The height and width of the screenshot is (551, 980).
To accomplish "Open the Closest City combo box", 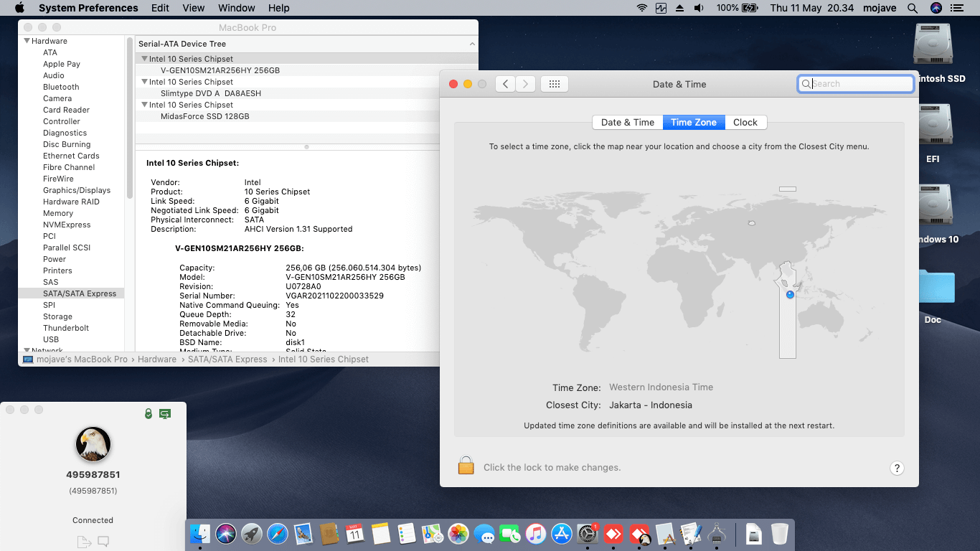I will (651, 405).
